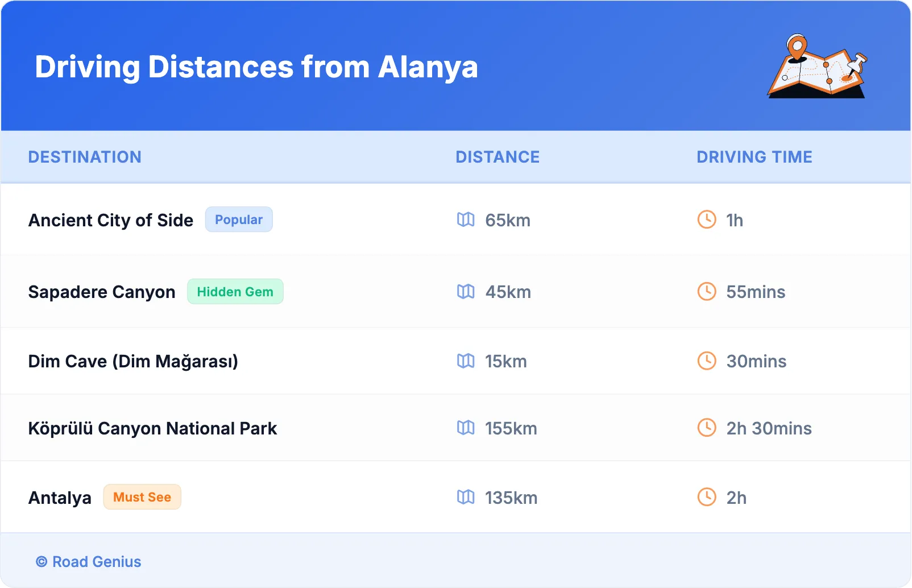This screenshot has width=912, height=588.
Task: Click the clock icon beside 2h 30mins
Action: pos(707,428)
